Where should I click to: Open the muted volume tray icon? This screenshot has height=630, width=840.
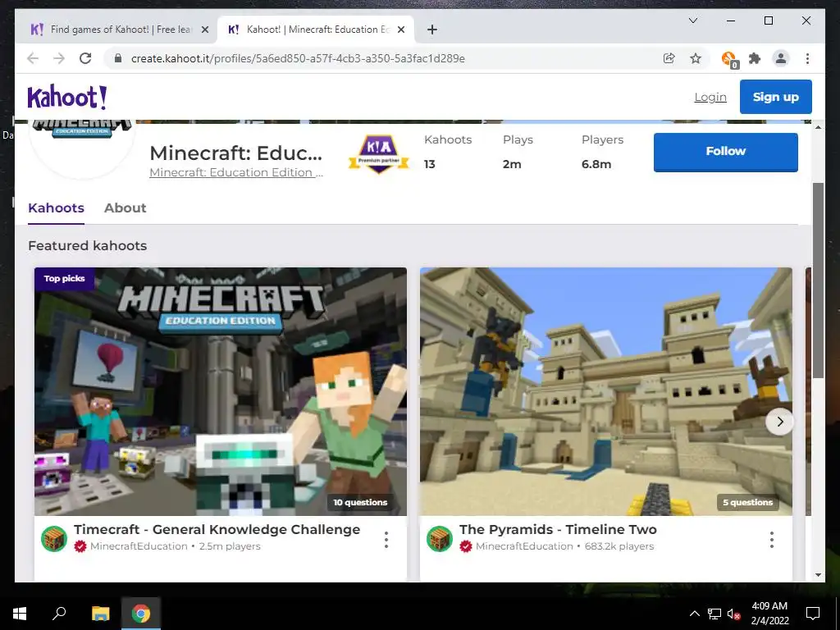coord(733,614)
